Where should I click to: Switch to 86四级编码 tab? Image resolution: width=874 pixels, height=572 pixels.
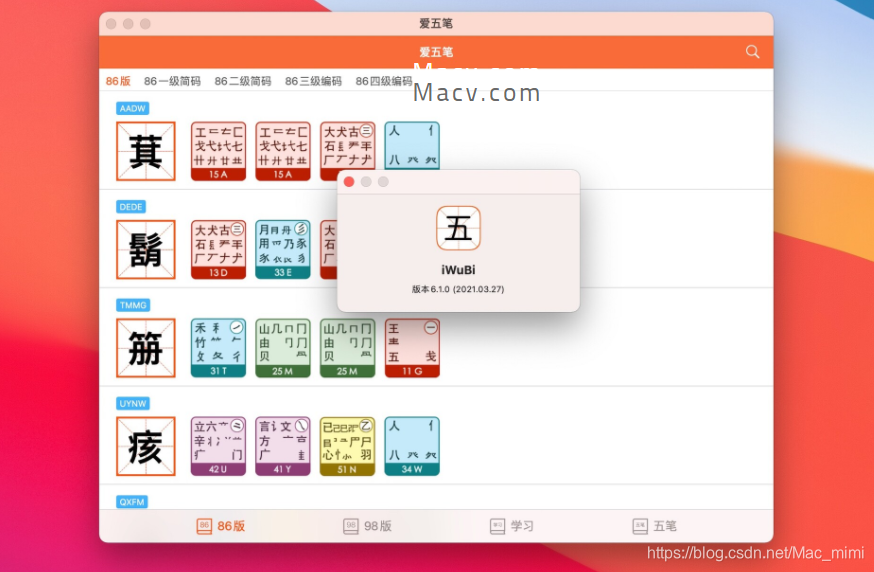click(x=384, y=81)
